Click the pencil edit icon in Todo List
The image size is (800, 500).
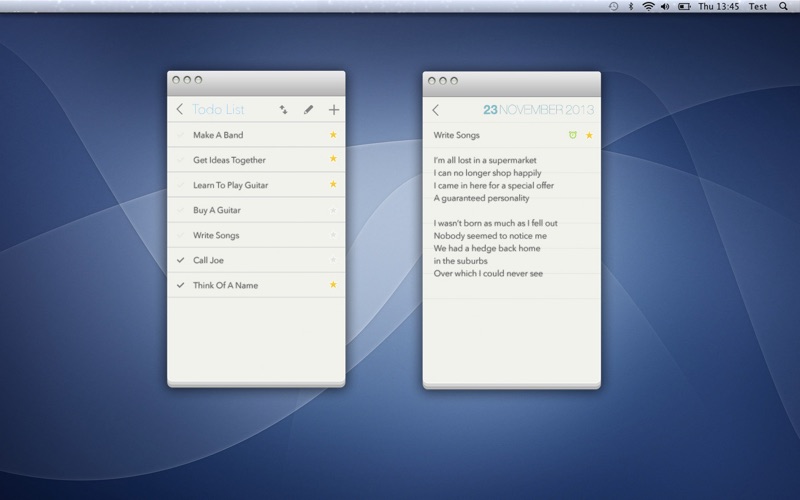[x=308, y=109]
